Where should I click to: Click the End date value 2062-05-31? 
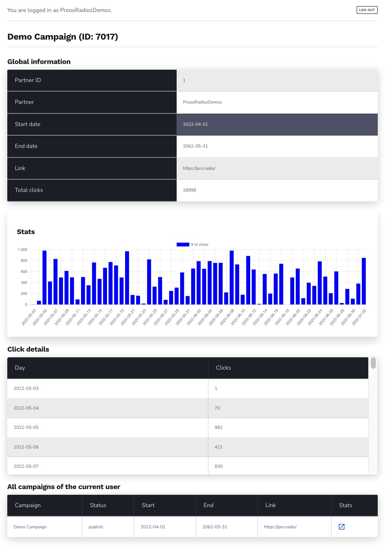[195, 146]
